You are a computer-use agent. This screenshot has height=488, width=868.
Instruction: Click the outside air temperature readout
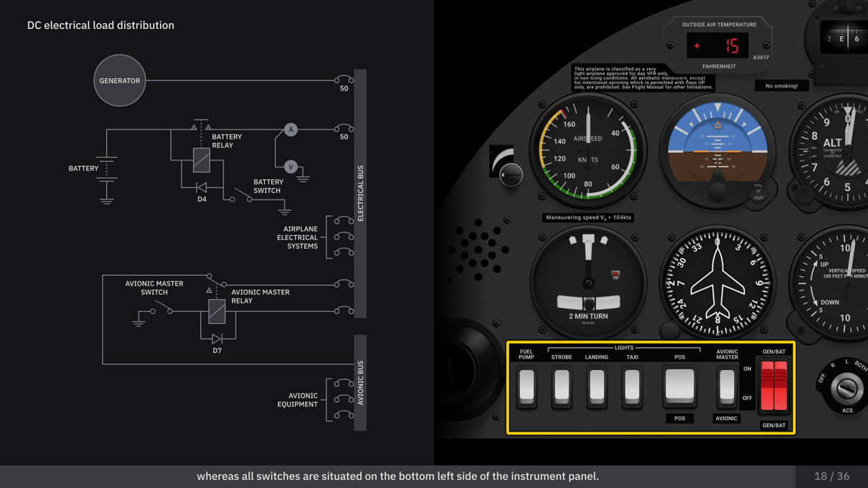click(718, 44)
